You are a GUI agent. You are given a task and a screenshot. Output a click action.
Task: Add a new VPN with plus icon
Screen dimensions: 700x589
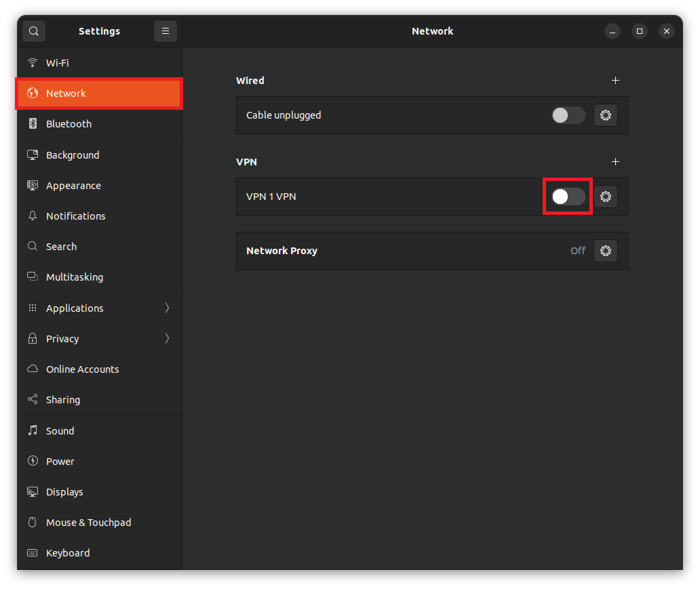615,162
